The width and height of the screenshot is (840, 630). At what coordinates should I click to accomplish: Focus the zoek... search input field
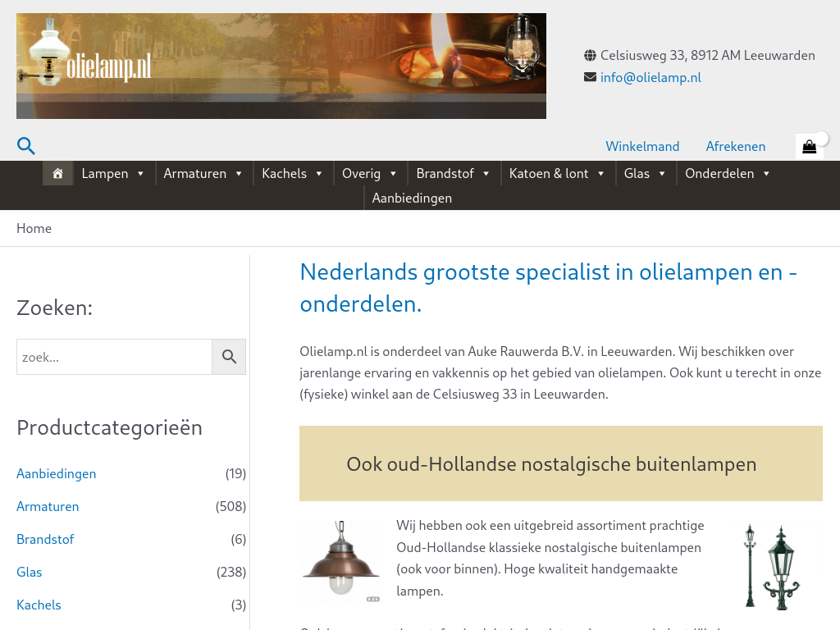(114, 357)
